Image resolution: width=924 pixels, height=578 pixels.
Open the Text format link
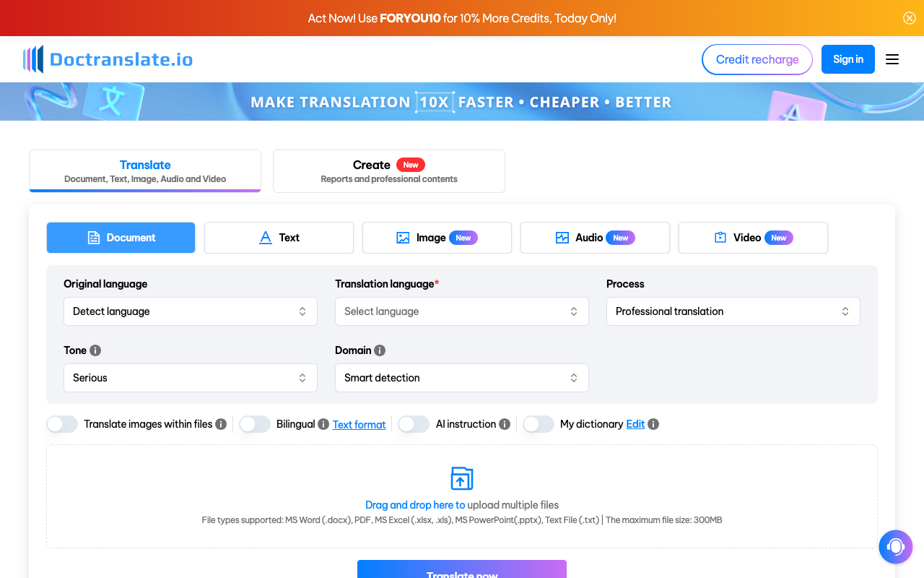tap(359, 424)
